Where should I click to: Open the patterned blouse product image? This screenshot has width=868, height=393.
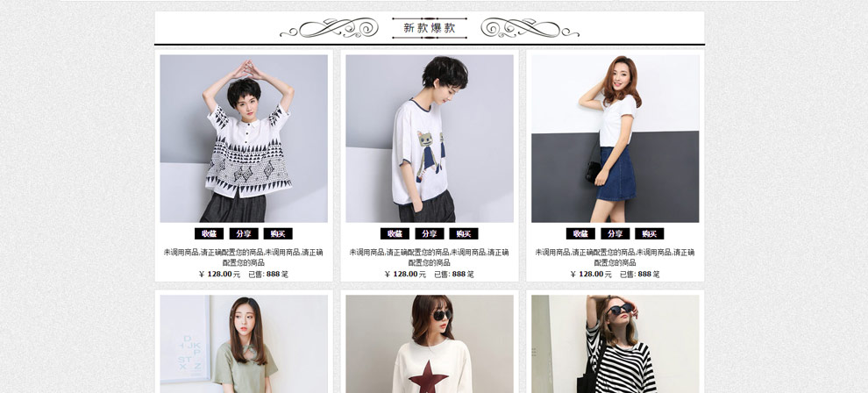coord(244,139)
